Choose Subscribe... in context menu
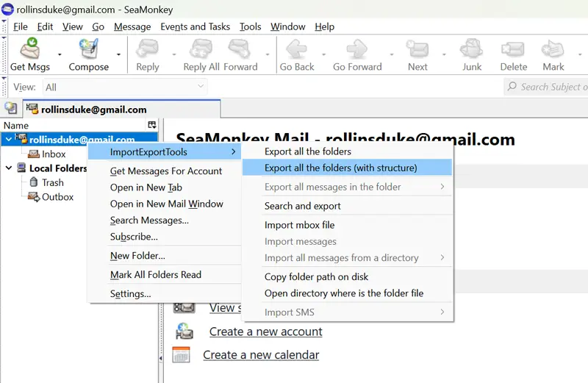 [165, 237]
